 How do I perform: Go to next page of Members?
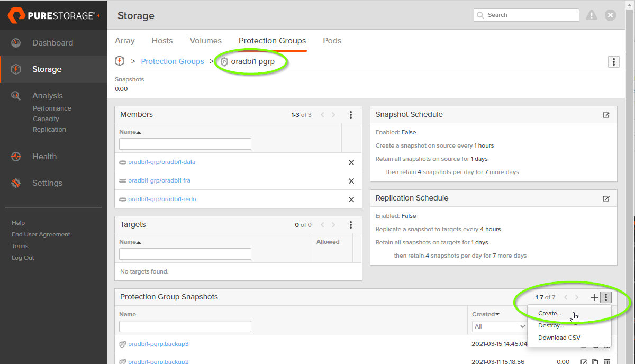tap(333, 115)
